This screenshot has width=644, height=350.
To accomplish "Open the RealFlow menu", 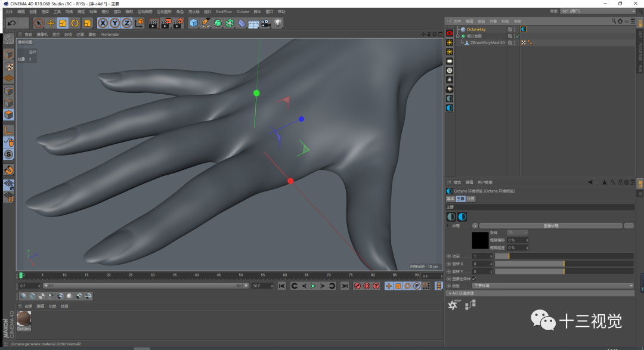I will [224, 11].
